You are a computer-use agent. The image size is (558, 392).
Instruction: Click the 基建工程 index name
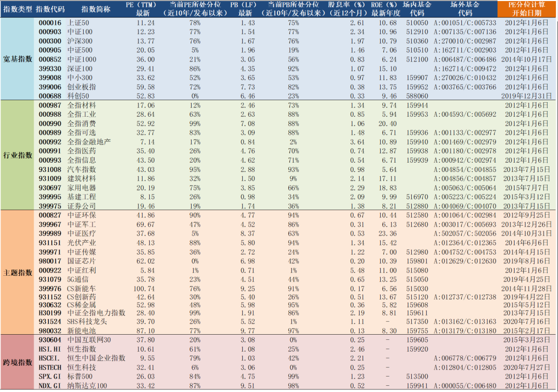pos(82,197)
